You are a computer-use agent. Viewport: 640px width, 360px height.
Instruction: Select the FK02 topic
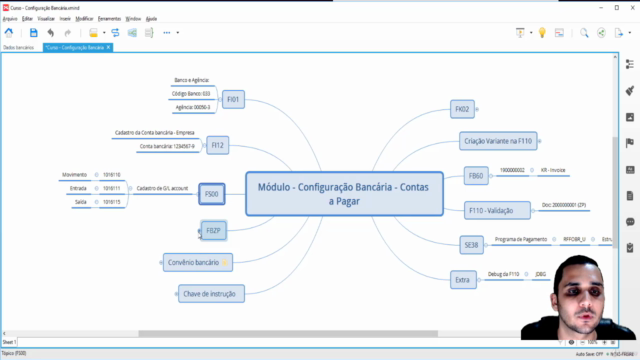462,109
